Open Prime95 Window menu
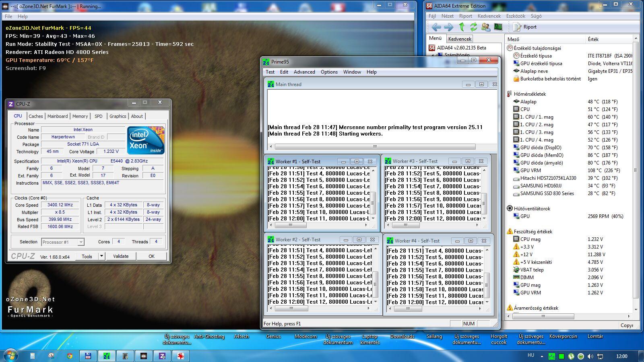 pos(352,72)
